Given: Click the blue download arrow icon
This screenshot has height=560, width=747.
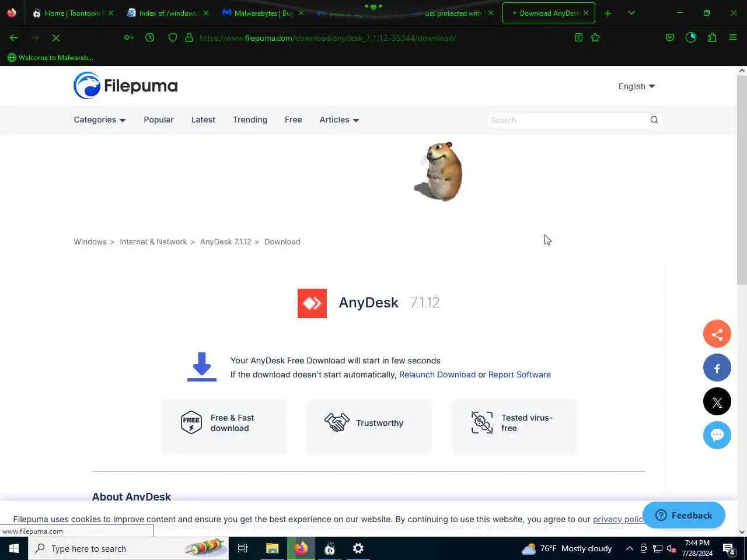Looking at the screenshot, I should (202, 367).
